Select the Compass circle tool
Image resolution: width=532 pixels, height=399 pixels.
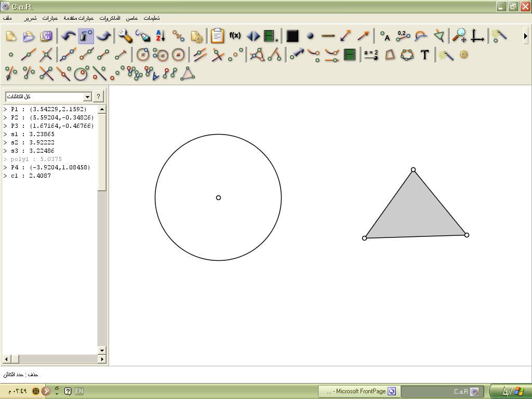tap(161, 55)
